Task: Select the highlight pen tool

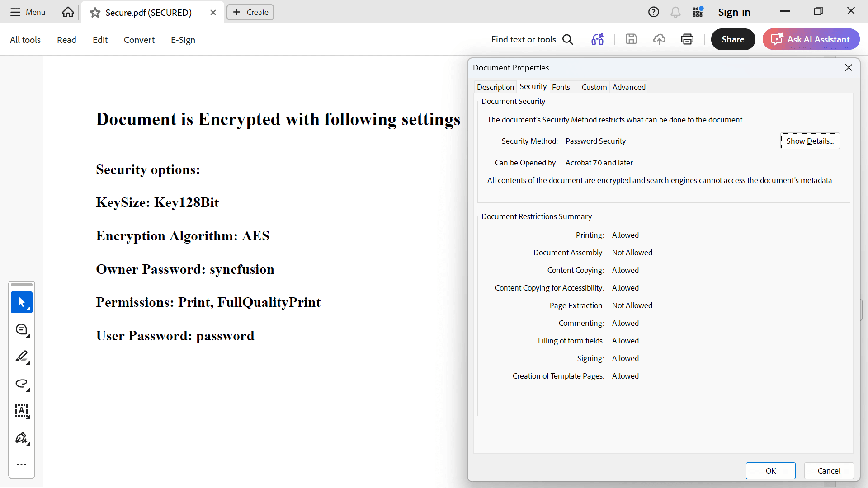Action: coord(22,357)
